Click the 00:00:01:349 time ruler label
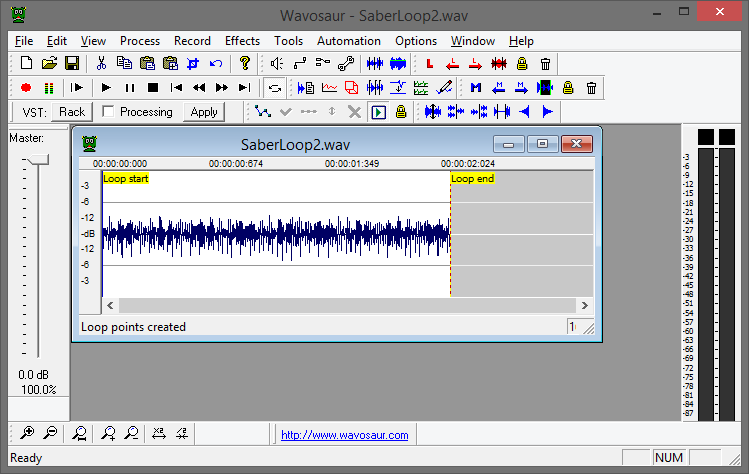This screenshot has height=474, width=749. tap(352, 163)
